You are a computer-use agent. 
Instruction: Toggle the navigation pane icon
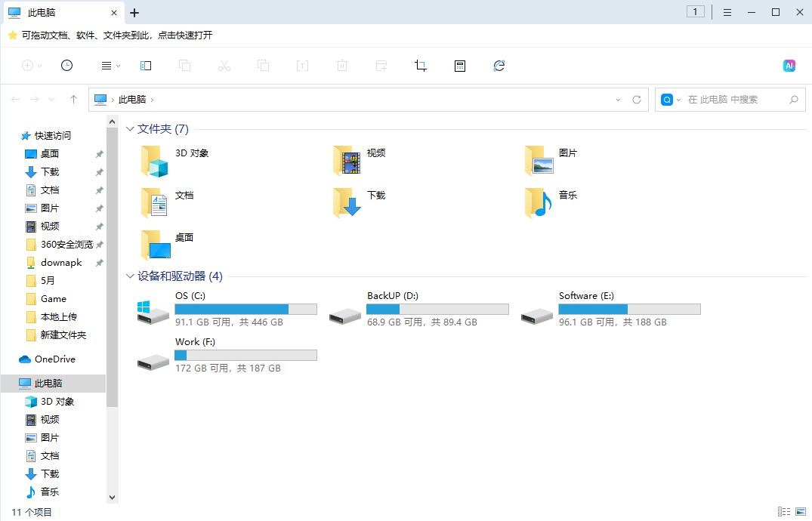[146, 66]
